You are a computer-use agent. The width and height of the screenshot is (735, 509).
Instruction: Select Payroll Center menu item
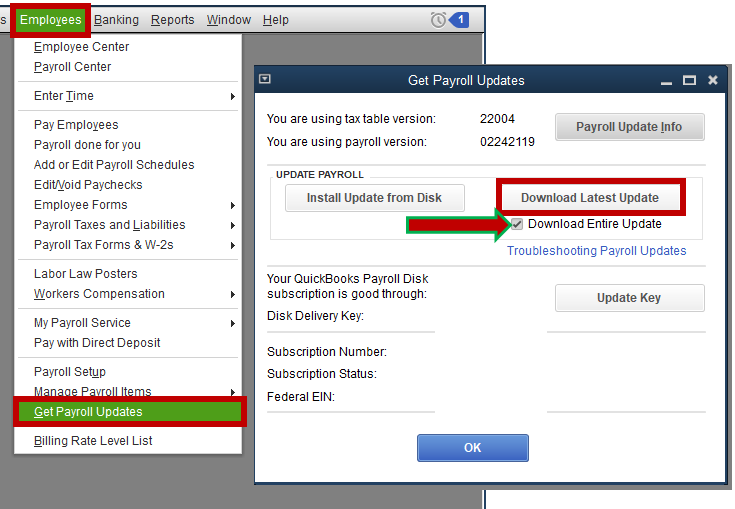(72, 67)
